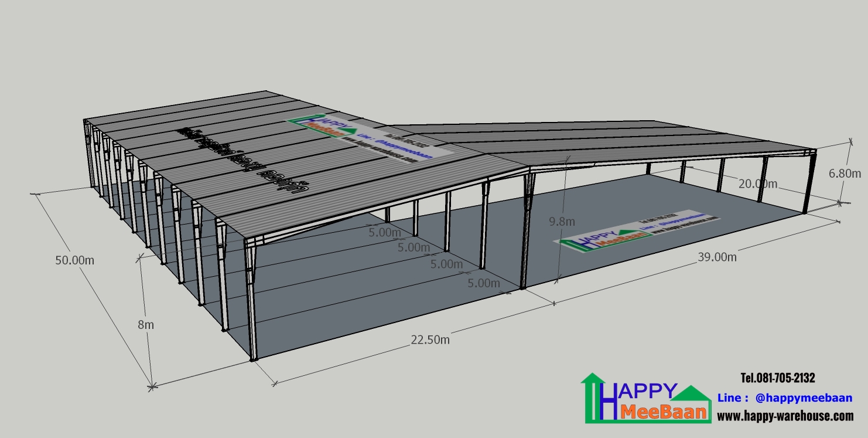Select the 8m height dimension label

click(x=146, y=324)
